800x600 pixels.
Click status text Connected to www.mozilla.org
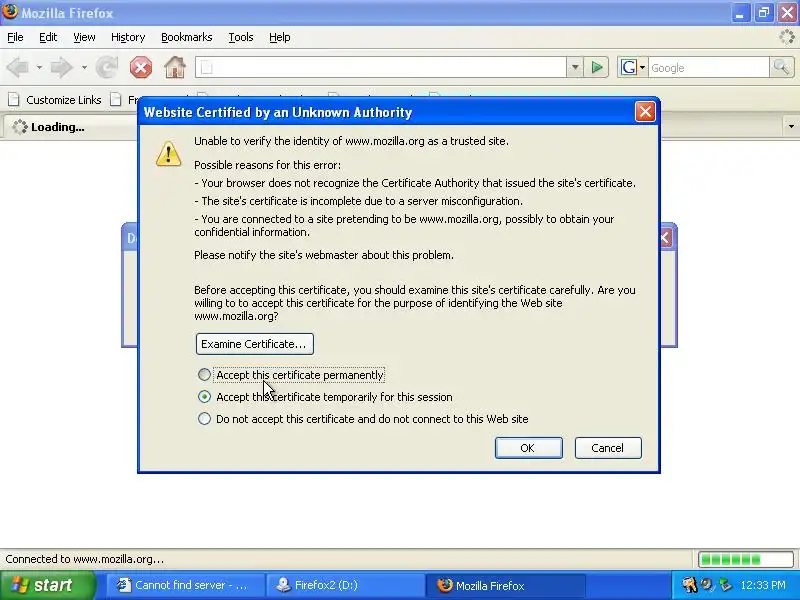click(x=85, y=559)
